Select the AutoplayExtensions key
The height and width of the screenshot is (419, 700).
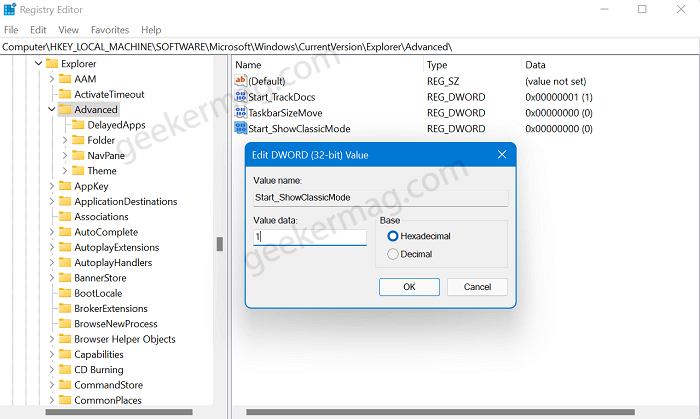pos(117,247)
